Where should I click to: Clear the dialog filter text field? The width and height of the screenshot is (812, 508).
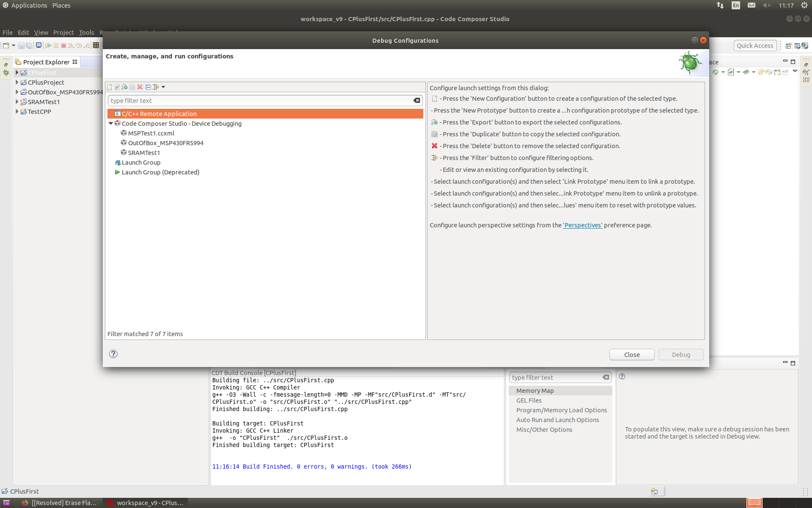pos(417,101)
